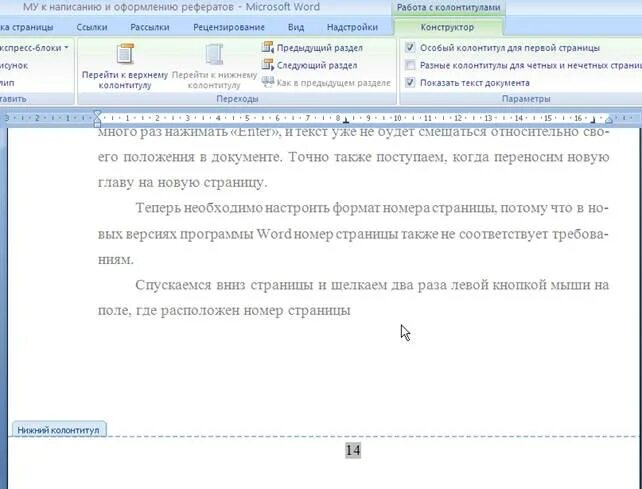Viewport: 642px width, 489px height.
Task: Click text 'главу на новую страницу.'
Action: coord(183,183)
